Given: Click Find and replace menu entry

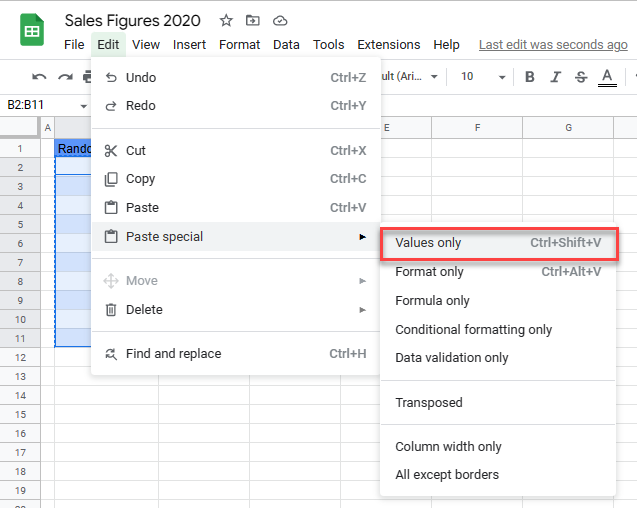Looking at the screenshot, I should [x=173, y=354].
